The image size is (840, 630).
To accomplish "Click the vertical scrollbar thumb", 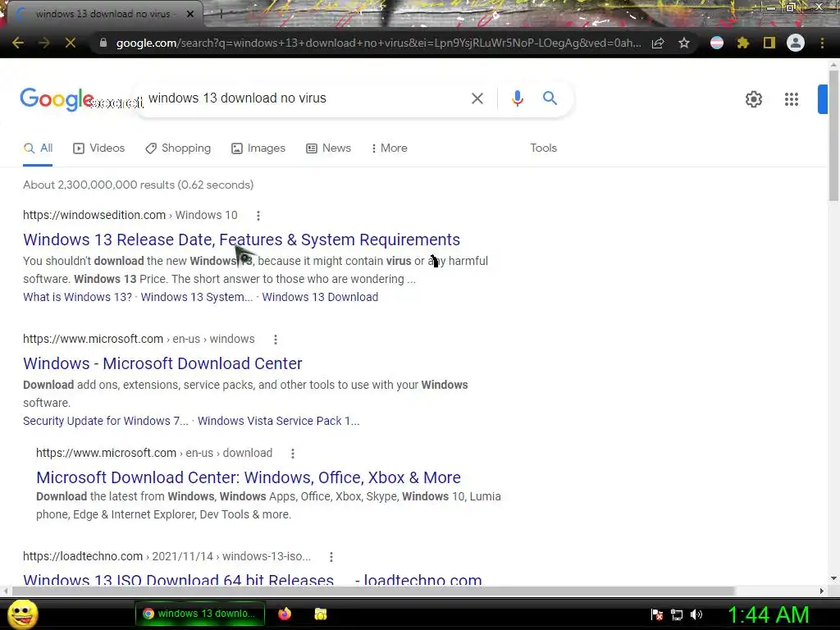I will tap(833, 135).
